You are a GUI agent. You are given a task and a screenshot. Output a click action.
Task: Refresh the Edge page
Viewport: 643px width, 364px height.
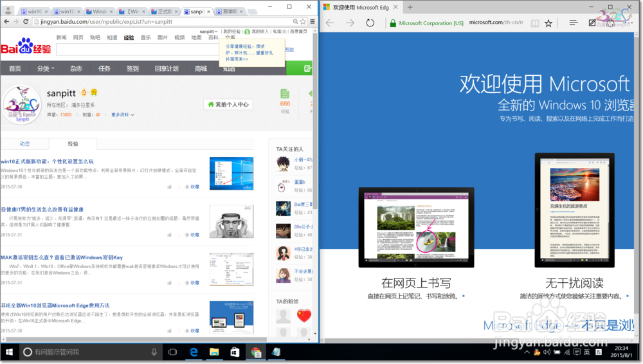point(370,23)
